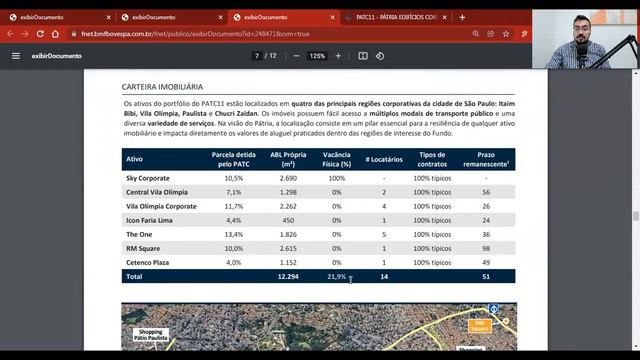The image size is (640, 360).
Task: Click the Tipos de contratos header
Action: coord(432,159)
